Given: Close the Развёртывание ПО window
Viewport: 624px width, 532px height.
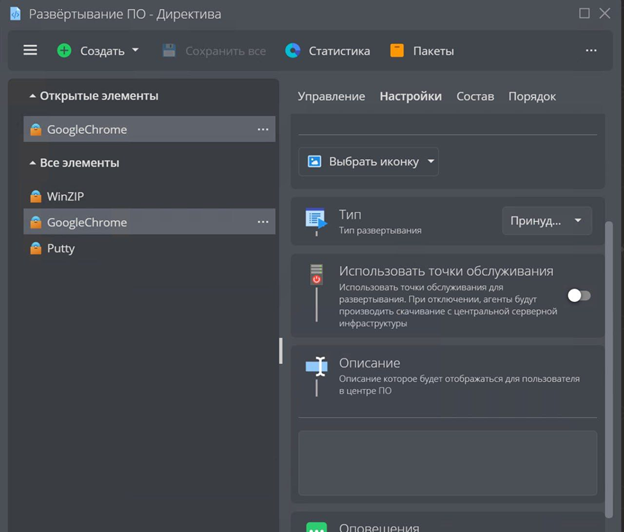Looking at the screenshot, I should tap(604, 14).
